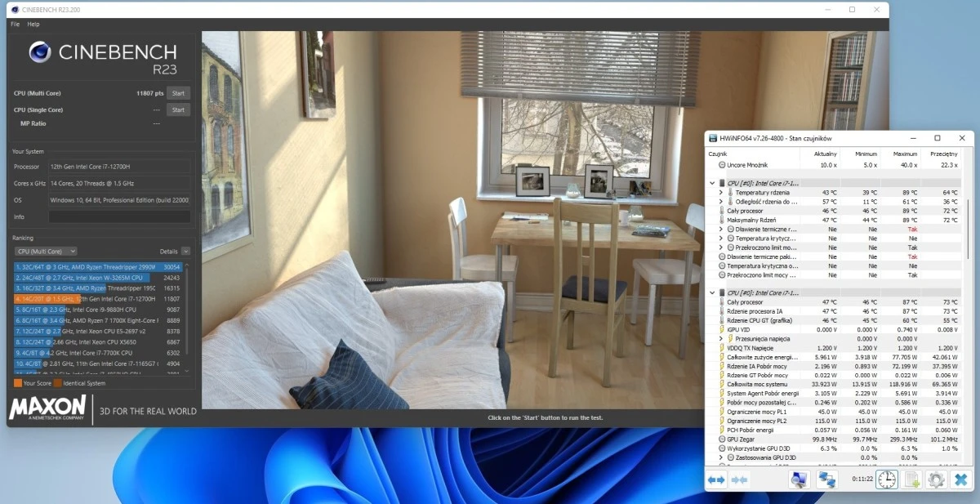Open HWiNFO sensor settings gear icon
The width and height of the screenshot is (980, 504).
936,480
